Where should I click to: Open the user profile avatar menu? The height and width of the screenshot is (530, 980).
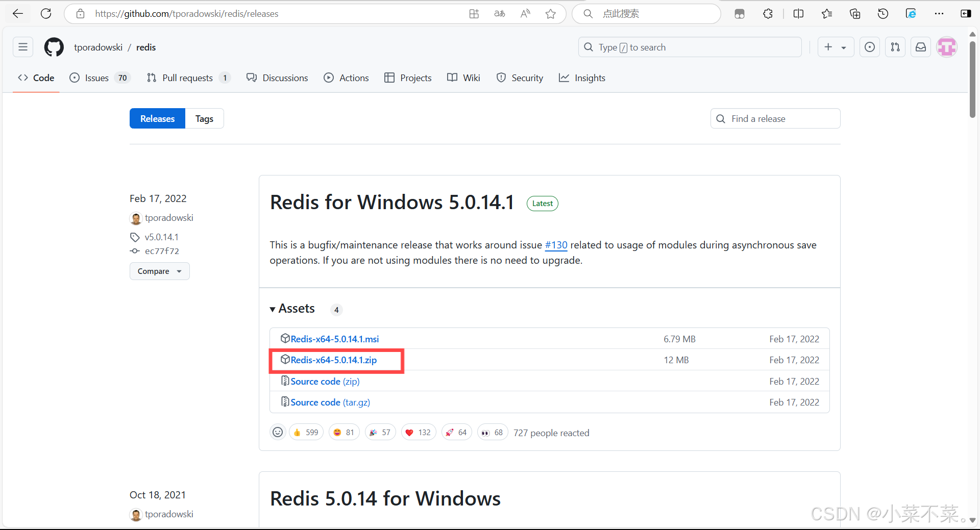[947, 47]
